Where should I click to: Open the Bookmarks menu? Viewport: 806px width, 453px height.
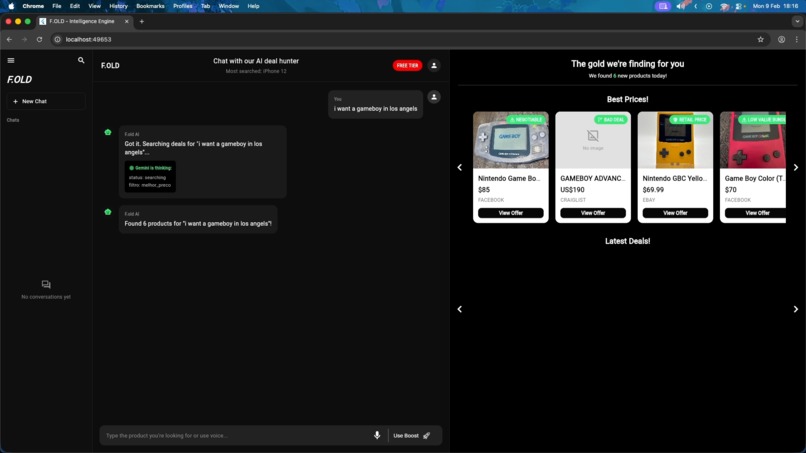click(150, 6)
